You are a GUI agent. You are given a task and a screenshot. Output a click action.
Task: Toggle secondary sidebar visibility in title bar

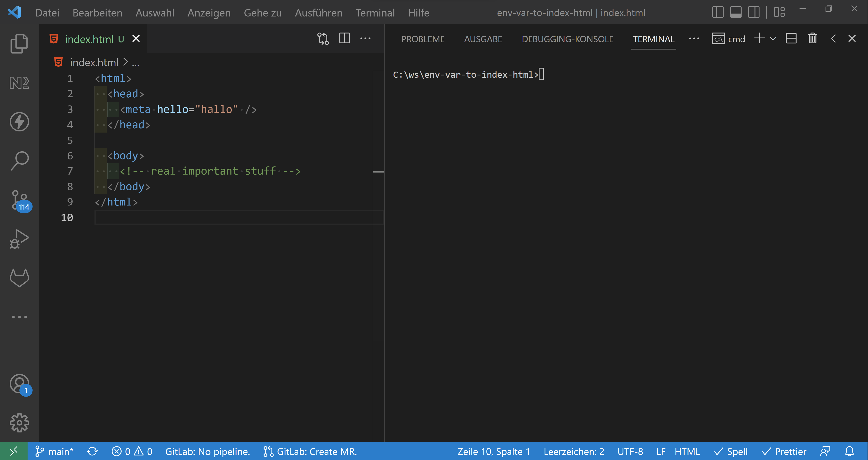(x=753, y=12)
